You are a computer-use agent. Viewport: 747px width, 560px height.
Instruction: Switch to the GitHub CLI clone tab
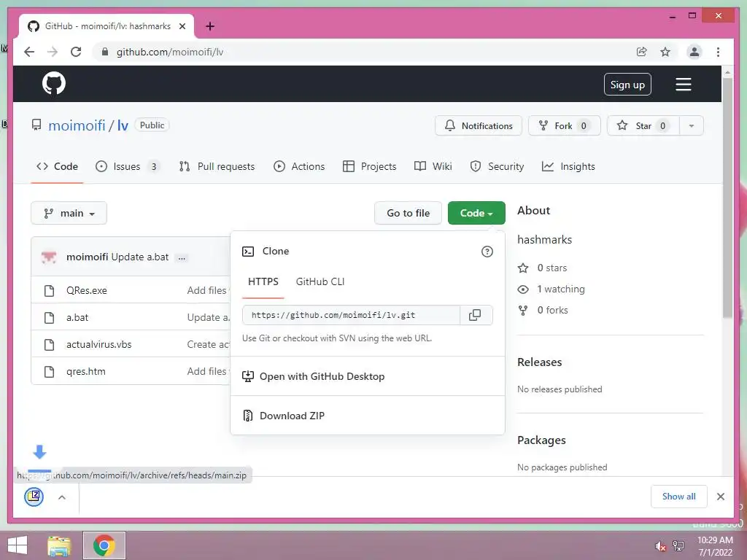[x=320, y=282]
